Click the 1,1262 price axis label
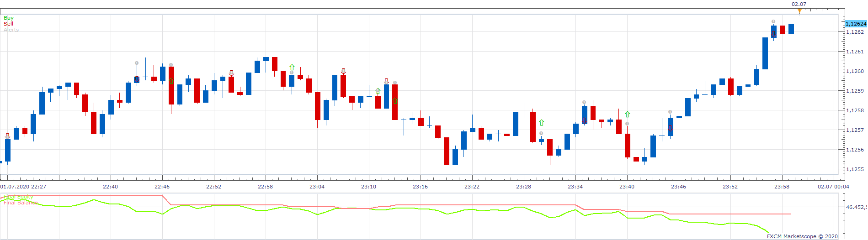 pos(855,32)
